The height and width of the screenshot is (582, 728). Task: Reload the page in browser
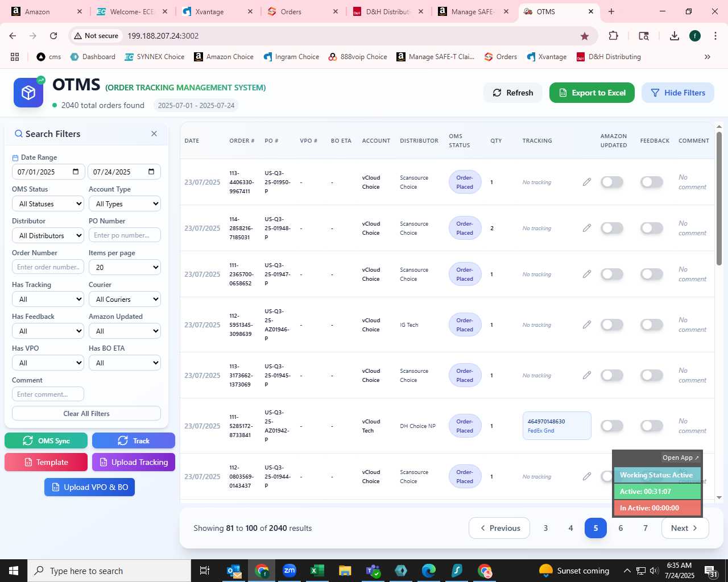(53, 36)
